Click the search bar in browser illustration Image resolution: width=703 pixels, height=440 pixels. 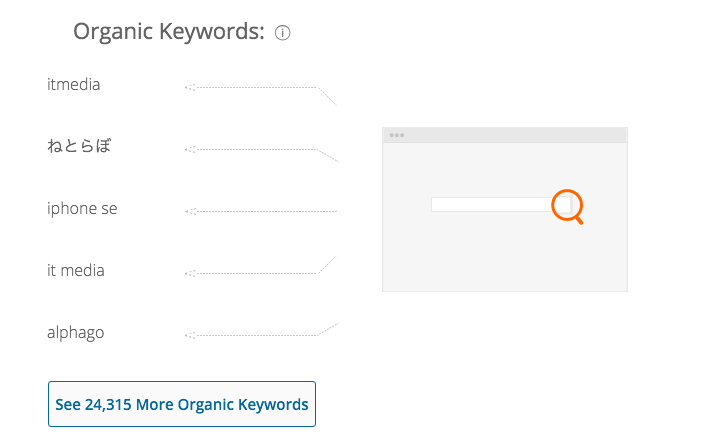click(491, 205)
